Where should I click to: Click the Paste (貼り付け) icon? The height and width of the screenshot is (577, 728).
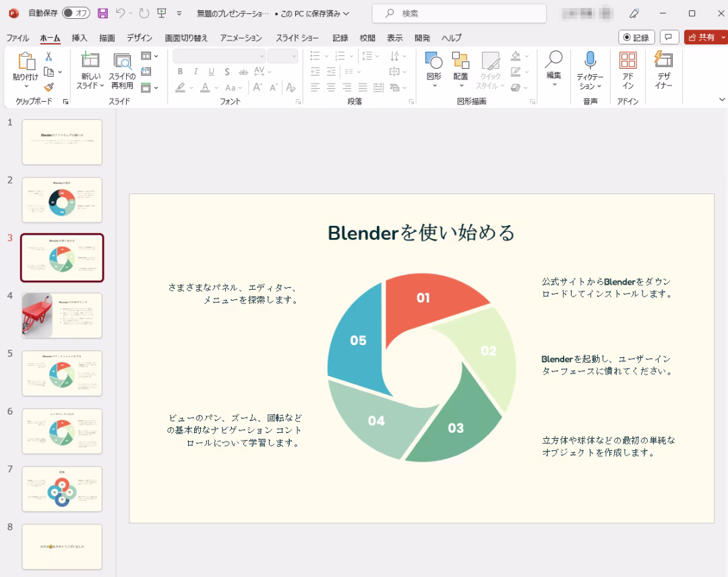[x=26, y=61]
